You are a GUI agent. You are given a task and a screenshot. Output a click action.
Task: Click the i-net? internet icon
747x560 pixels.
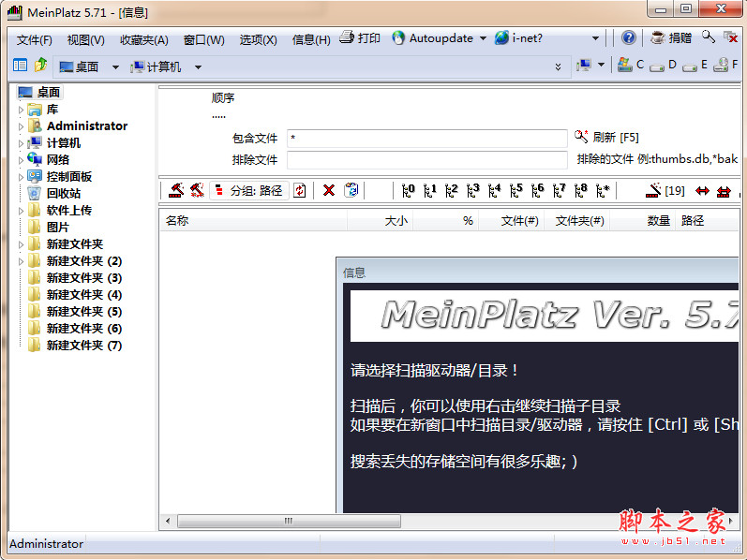[x=501, y=37]
